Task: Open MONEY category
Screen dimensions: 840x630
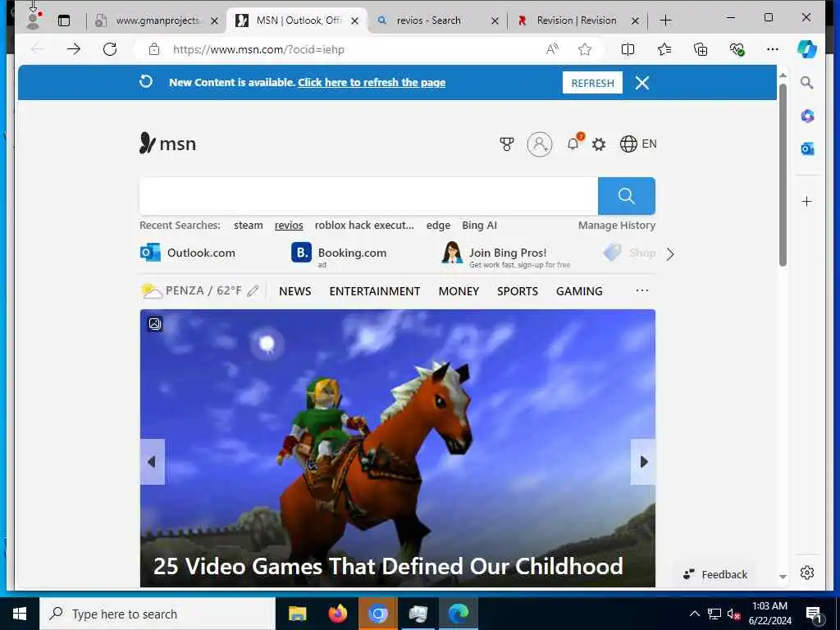Action: point(459,291)
